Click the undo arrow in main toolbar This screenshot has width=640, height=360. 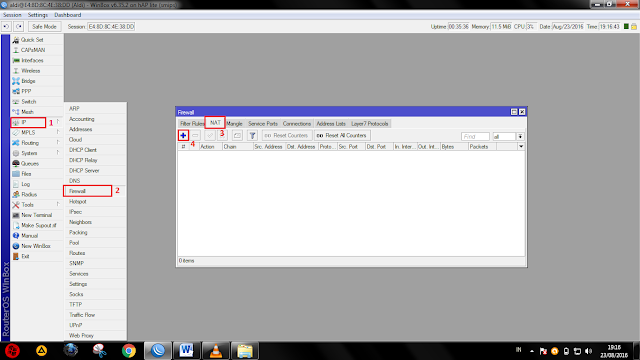point(6,27)
